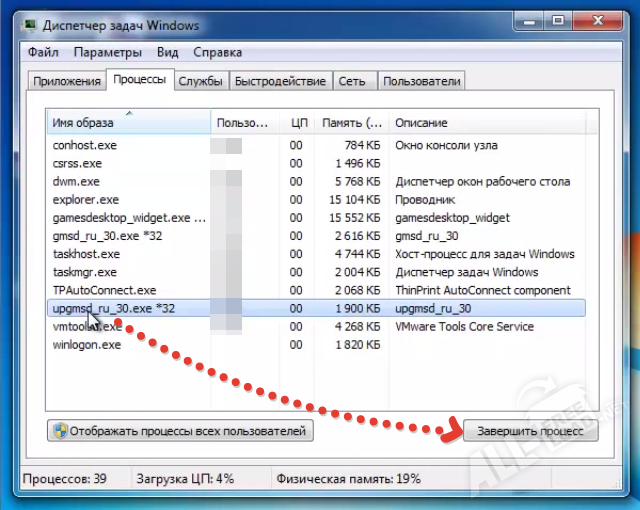Switch to the Сеть tab

[351, 81]
